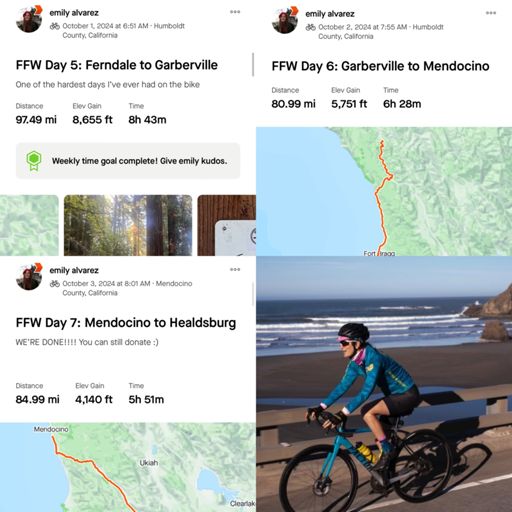Open options menu on Day 7 post
Screen dimensions: 512x512
coord(235,269)
